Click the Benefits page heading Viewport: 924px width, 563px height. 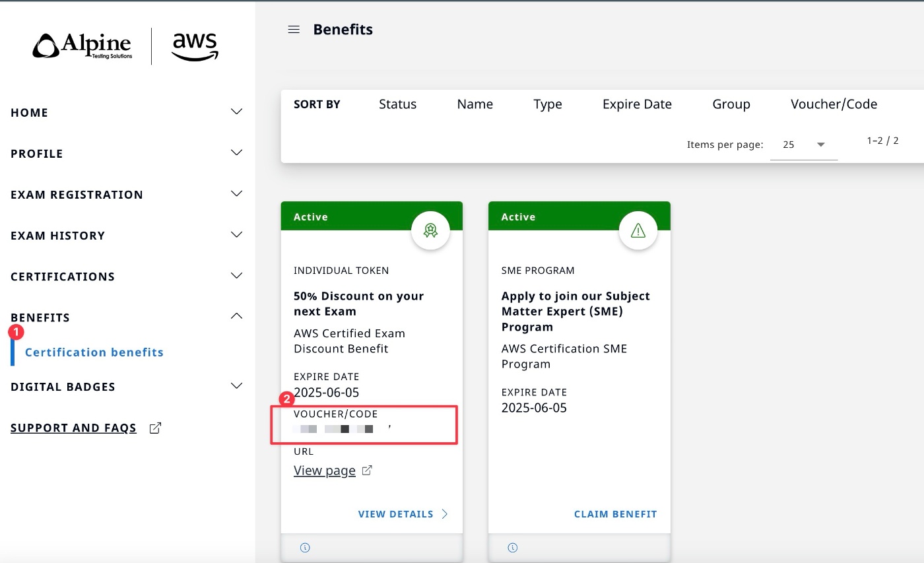click(x=343, y=30)
